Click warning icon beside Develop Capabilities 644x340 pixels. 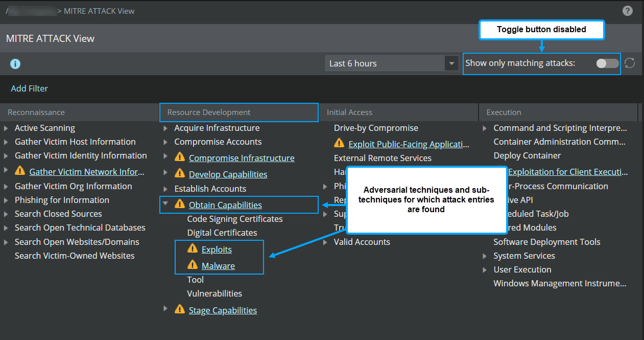[180, 173]
